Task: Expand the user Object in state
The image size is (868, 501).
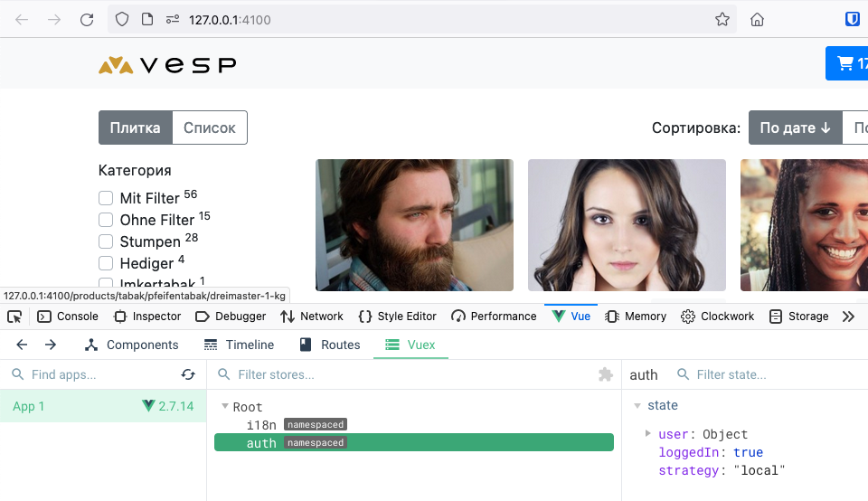Action: tap(648, 434)
